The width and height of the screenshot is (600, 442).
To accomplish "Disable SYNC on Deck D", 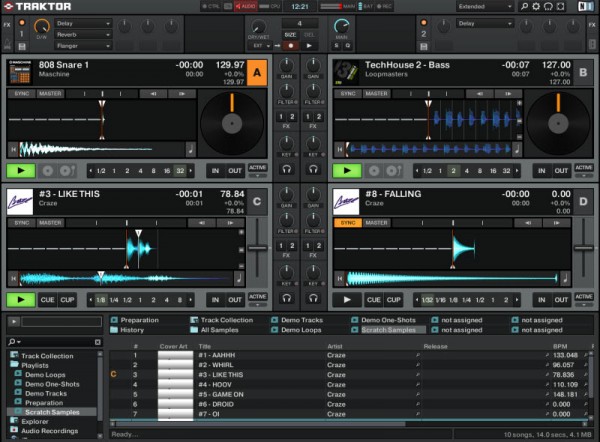I will [x=348, y=222].
